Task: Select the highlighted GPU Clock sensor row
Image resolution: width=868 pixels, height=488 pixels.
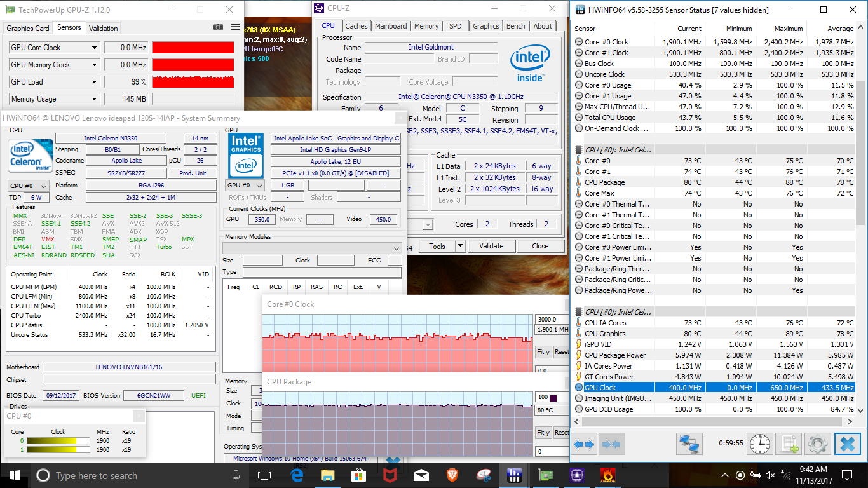Action: pyautogui.click(x=714, y=388)
